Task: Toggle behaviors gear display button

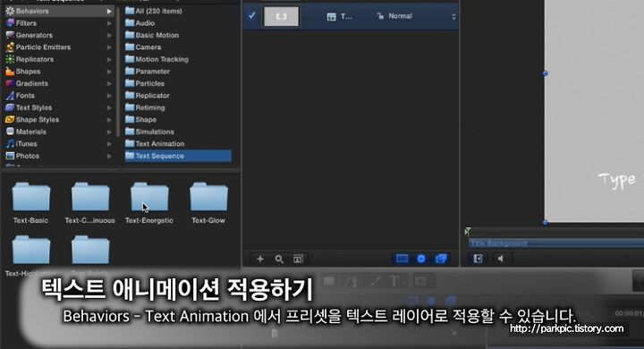Action: (421, 259)
